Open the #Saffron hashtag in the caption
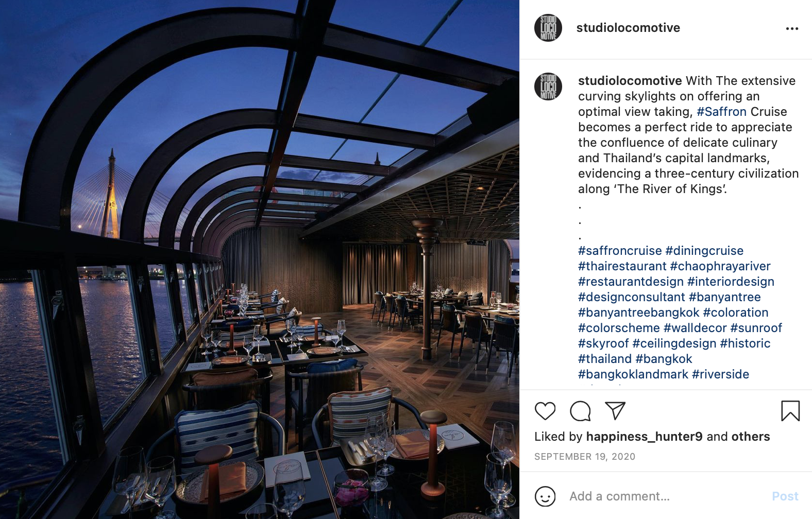Screen dimensions: 812x519 (721, 112)
